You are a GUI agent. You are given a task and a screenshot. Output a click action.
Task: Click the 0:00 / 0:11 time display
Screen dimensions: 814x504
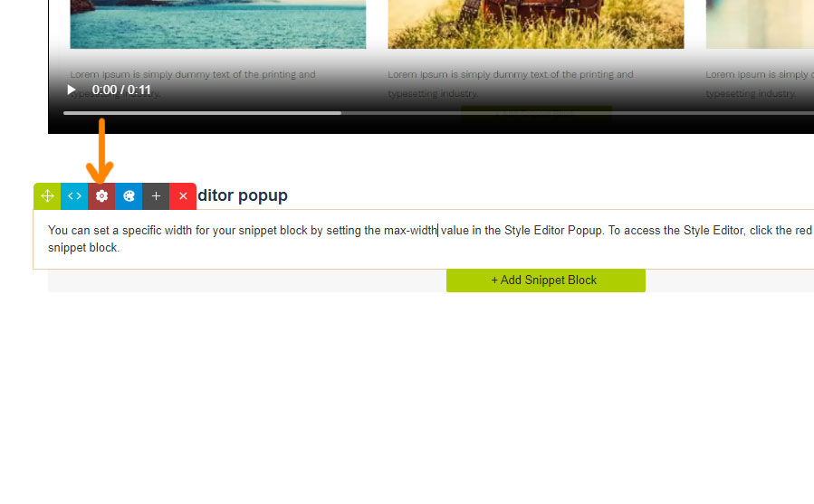[x=121, y=90]
